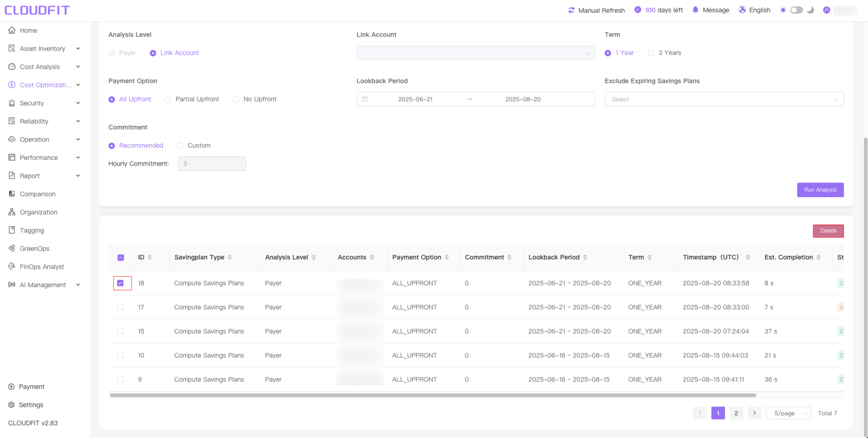Click the Reliability sidebar icon
The height and width of the screenshot is (438, 868).
(12, 121)
